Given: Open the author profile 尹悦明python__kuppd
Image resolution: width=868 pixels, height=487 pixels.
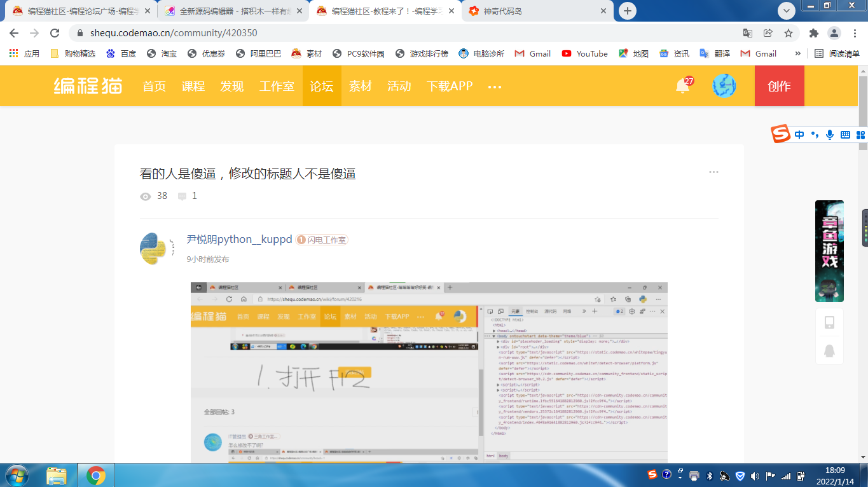Looking at the screenshot, I should (x=239, y=240).
